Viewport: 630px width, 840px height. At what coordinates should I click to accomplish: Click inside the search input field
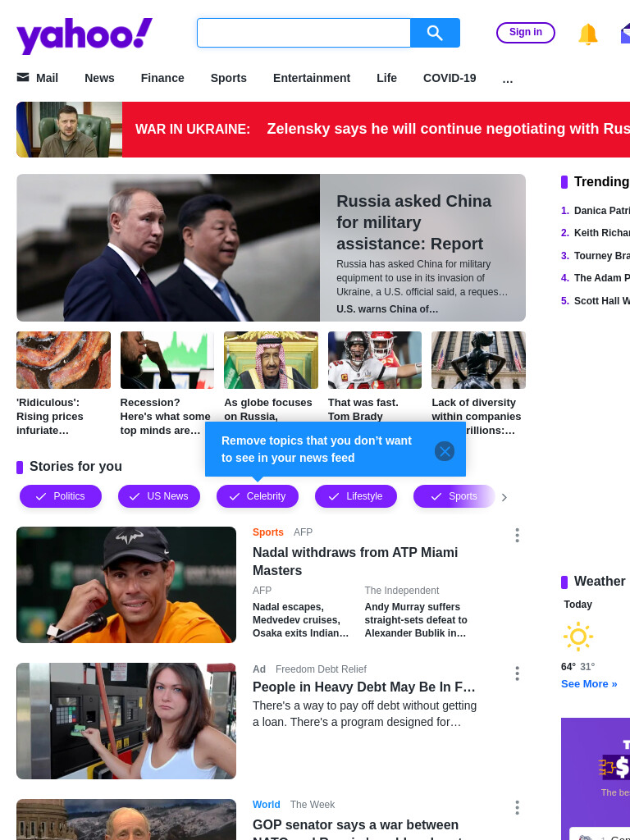(304, 33)
